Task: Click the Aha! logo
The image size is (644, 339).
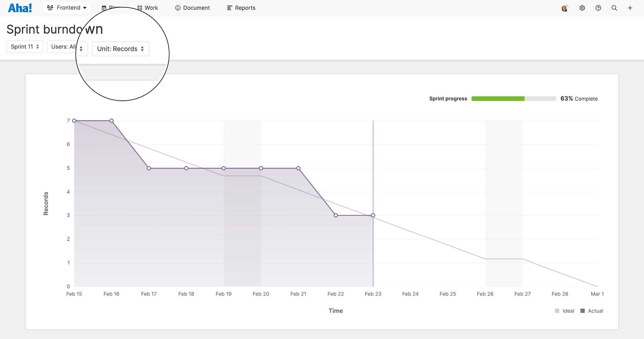Action: pos(20,8)
